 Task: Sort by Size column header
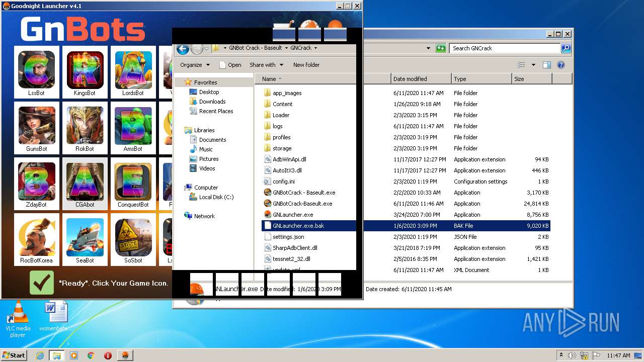532,79
